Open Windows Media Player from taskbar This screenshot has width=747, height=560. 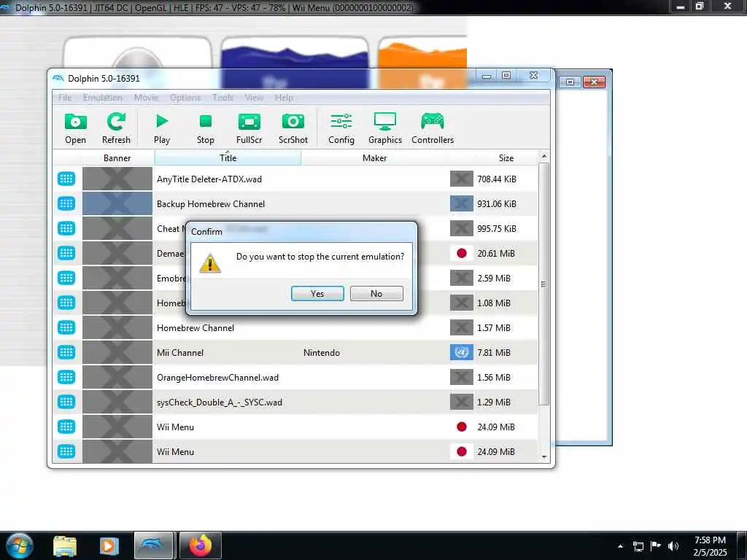pyautogui.click(x=109, y=545)
